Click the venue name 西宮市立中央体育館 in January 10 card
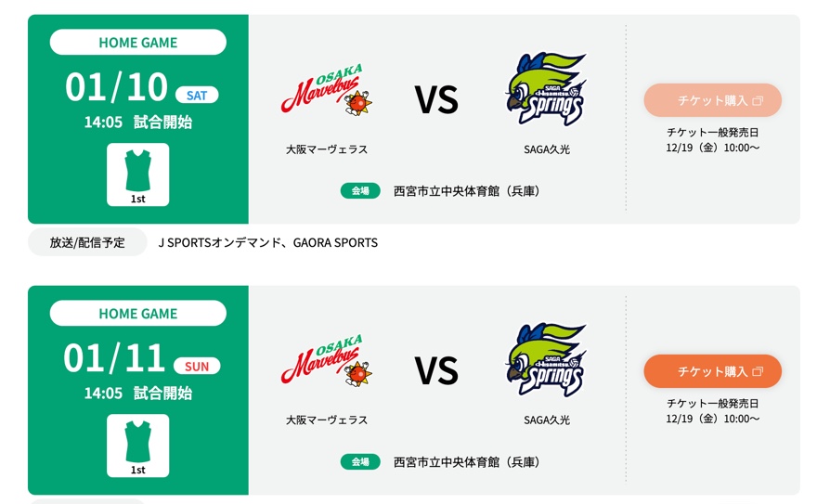Screen dimensions: 817x504 click(466, 191)
